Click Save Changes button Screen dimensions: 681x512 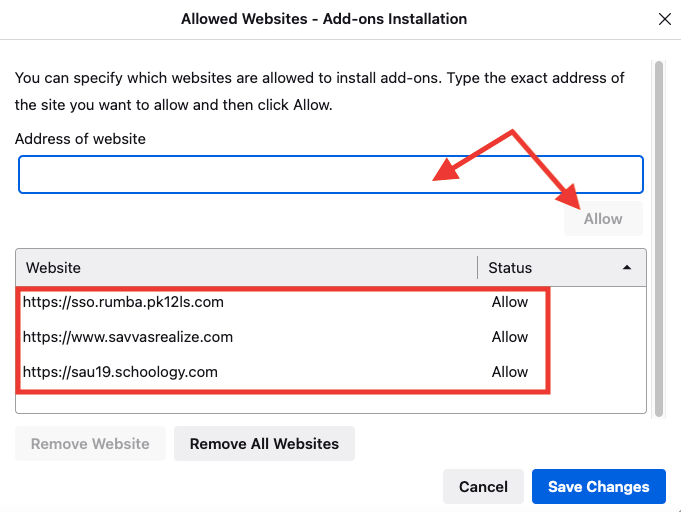point(598,486)
